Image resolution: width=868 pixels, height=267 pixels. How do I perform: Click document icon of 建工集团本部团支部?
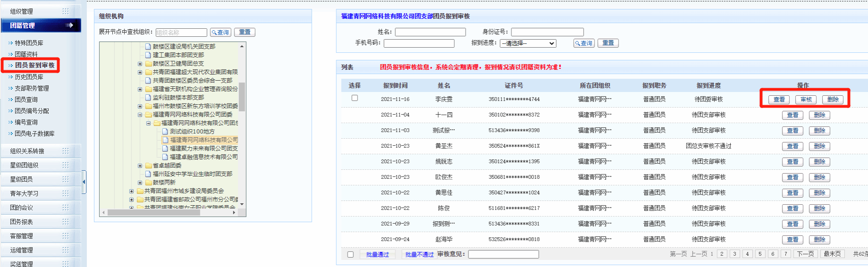(x=148, y=55)
